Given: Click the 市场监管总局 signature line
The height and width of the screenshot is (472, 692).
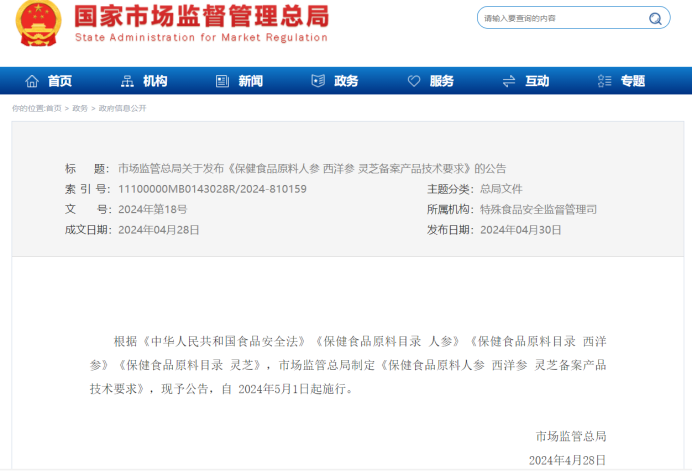Looking at the screenshot, I should pos(570,436).
